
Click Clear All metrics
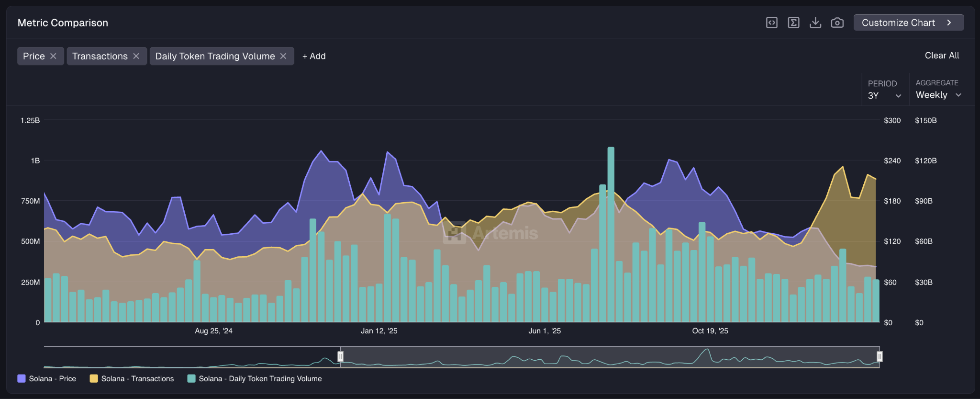click(942, 56)
